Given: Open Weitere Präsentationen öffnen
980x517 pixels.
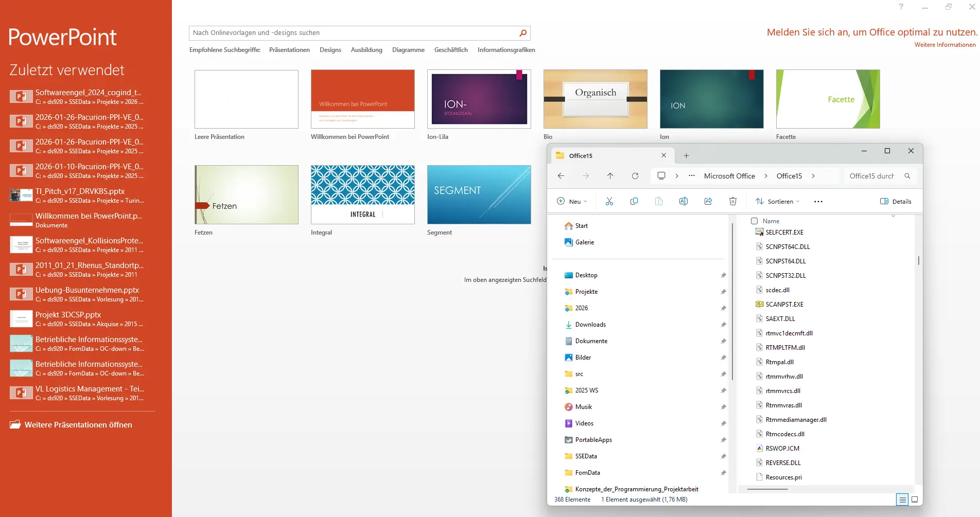Looking at the screenshot, I should coord(78,425).
